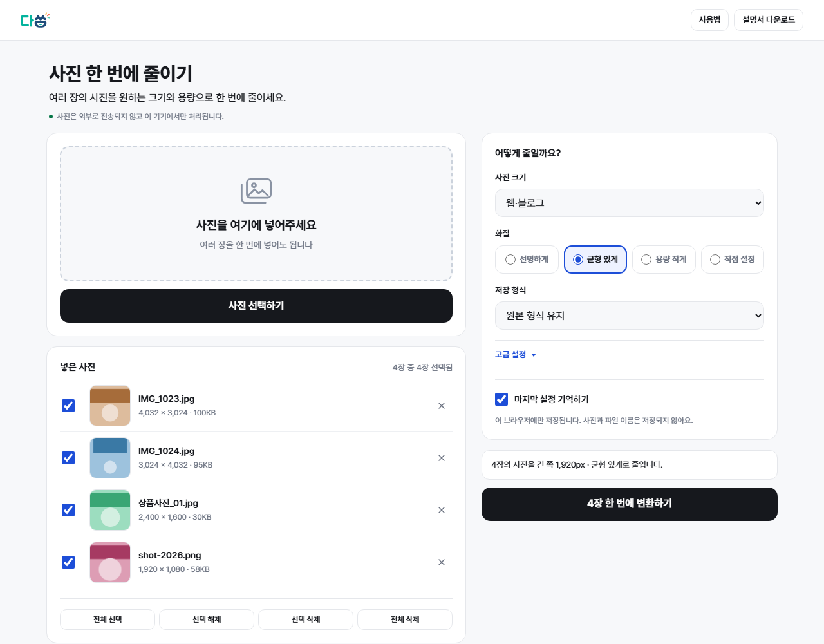This screenshot has height=644, width=824.
Task: Click the file name text IMG_1023.jpg
Action: click(x=166, y=399)
